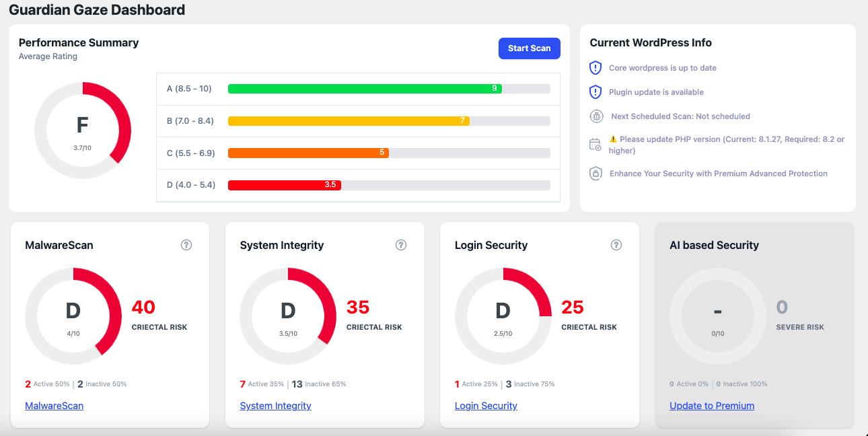The image size is (868, 436).
Task: Click 'Plugin update is available' text
Action: 656,92
